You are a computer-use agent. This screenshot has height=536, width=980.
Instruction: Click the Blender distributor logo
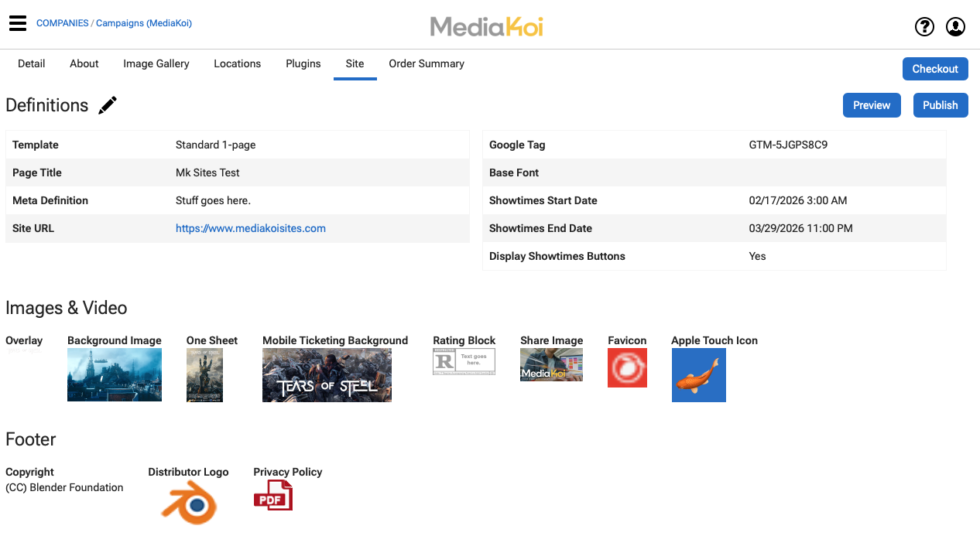(189, 503)
